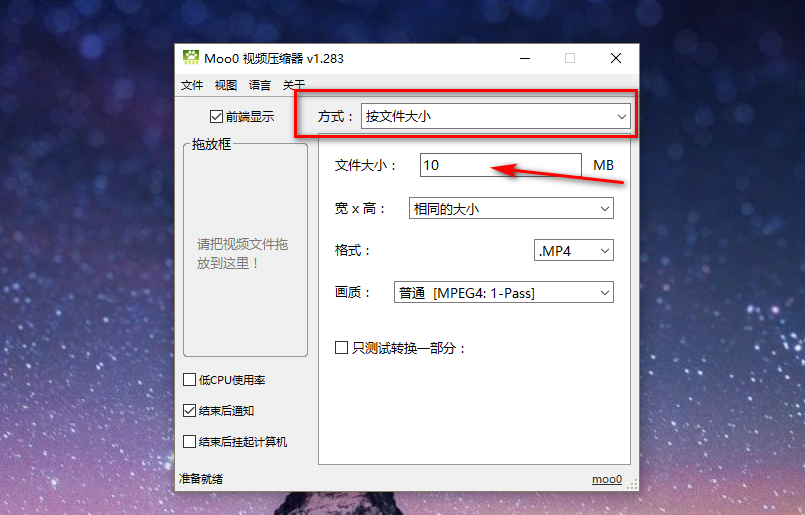Expand the 画质 quality dropdown
Image resolution: width=805 pixels, height=515 pixels.
pos(504,293)
